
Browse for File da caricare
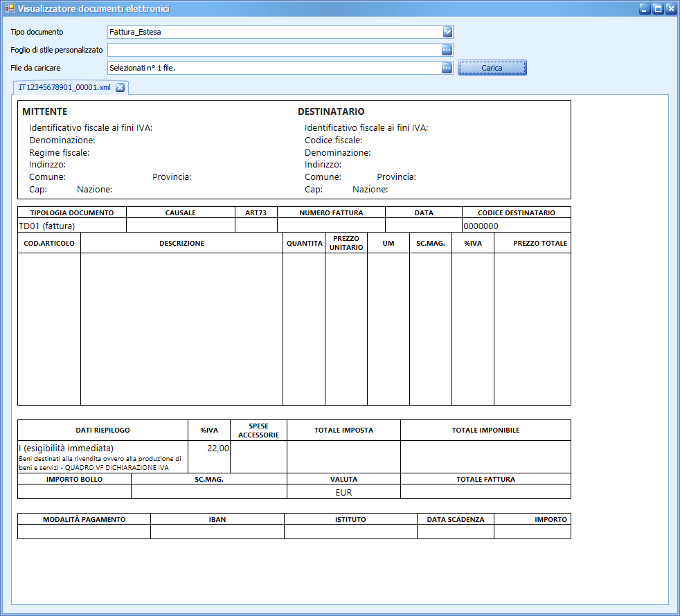pyautogui.click(x=447, y=68)
